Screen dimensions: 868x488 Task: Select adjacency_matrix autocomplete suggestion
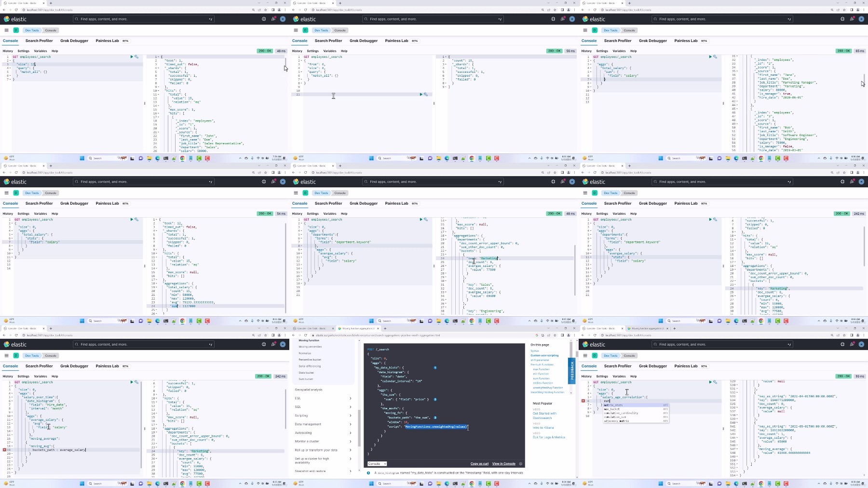[636, 421]
